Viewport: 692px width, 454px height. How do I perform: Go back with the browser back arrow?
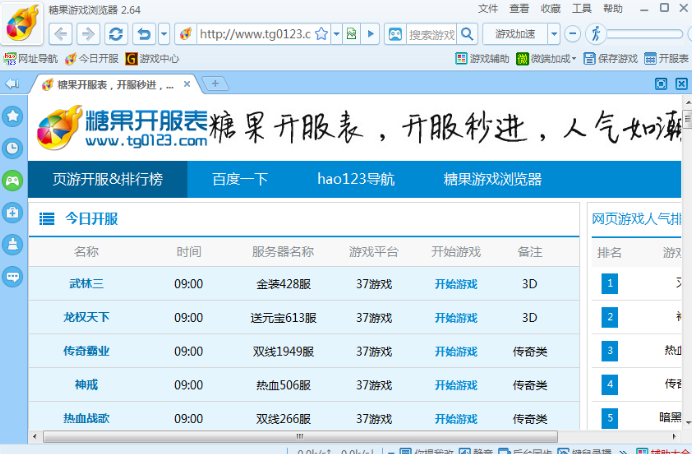[61, 34]
